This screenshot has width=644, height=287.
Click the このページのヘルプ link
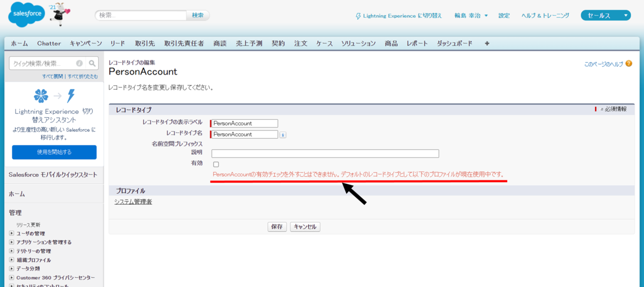click(x=604, y=64)
